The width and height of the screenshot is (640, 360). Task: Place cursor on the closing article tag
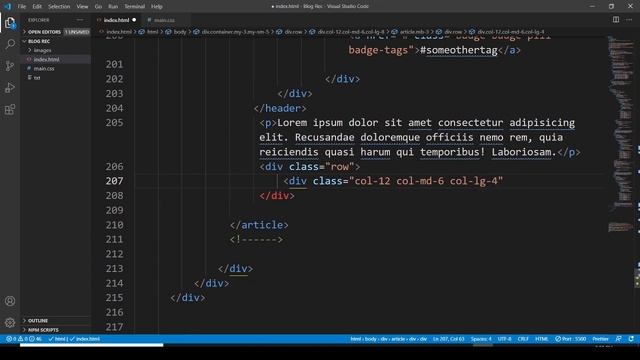[x=259, y=225]
